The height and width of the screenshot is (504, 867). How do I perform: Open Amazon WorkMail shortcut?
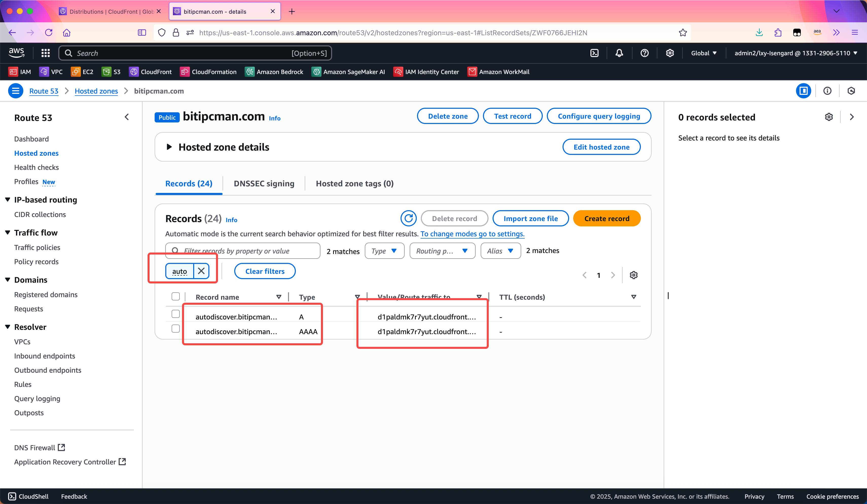pyautogui.click(x=498, y=72)
